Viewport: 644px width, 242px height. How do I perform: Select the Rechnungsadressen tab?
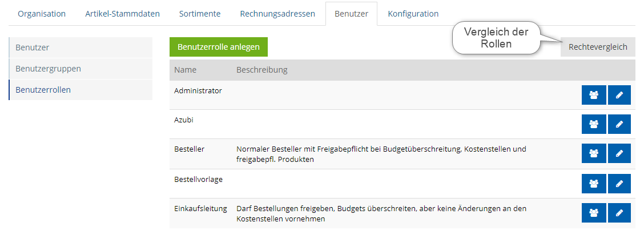pyautogui.click(x=277, y=14)
